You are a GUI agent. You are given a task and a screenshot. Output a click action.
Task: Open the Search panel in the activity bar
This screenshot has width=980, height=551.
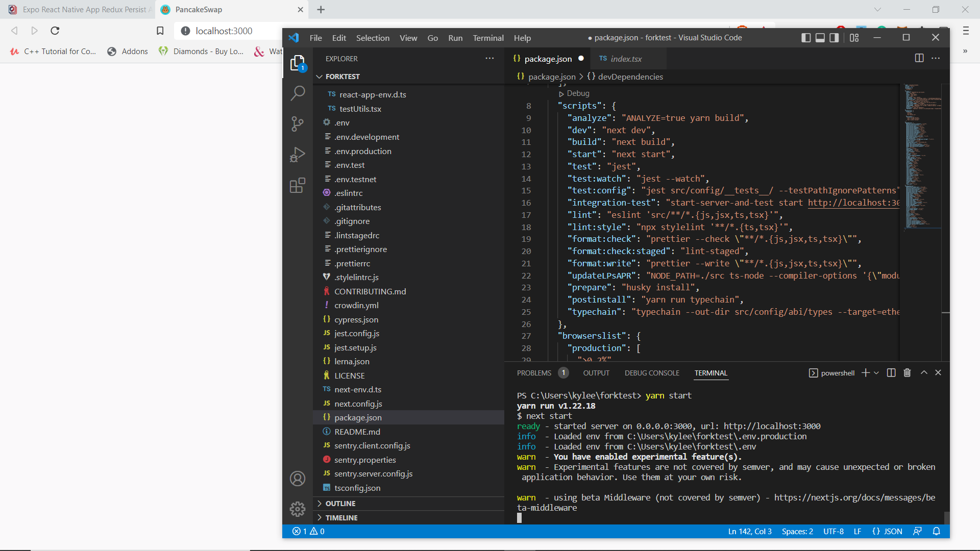[x=298, y=93]
